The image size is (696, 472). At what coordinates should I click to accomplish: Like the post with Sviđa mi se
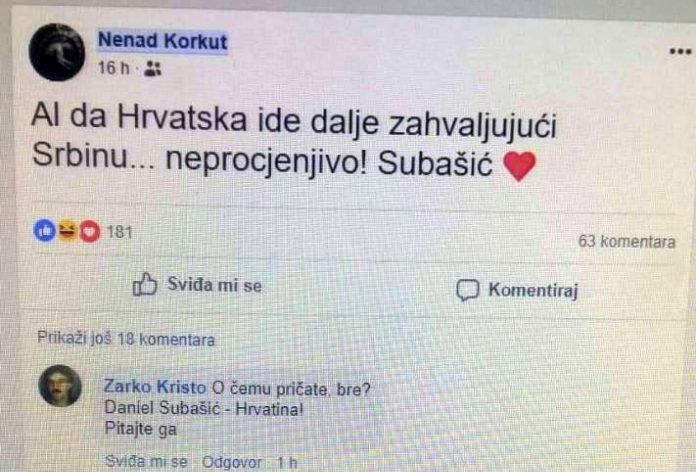pos(198,285)
